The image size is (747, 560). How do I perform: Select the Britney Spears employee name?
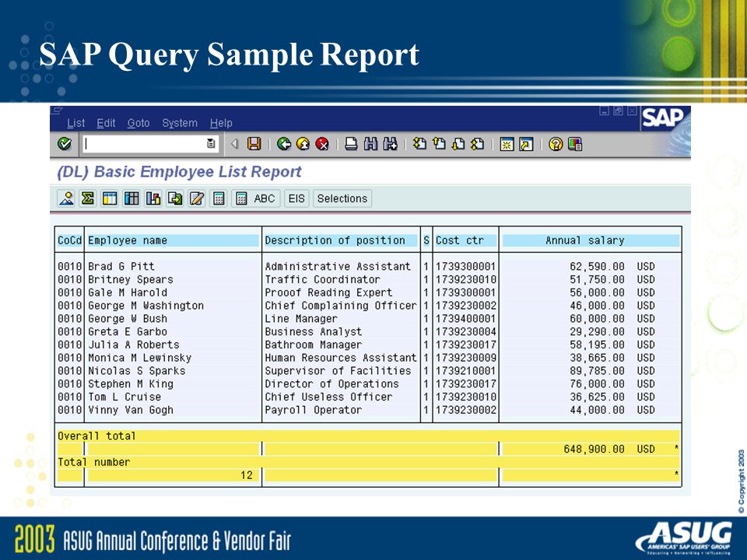[131, 279]
